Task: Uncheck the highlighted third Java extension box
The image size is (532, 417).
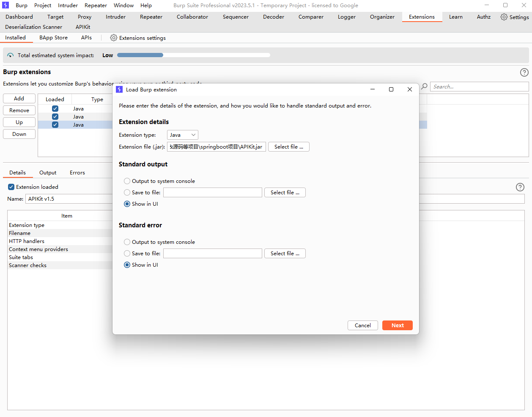Action: (x=55, y=124)
